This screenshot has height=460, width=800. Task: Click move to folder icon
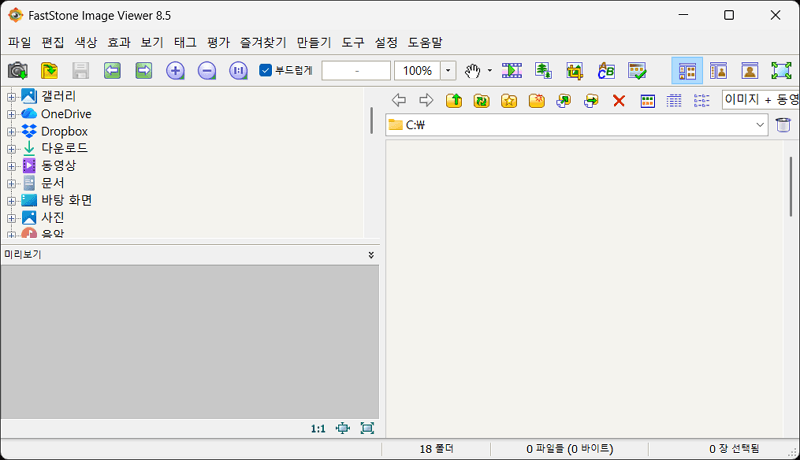tap(591, 100)
